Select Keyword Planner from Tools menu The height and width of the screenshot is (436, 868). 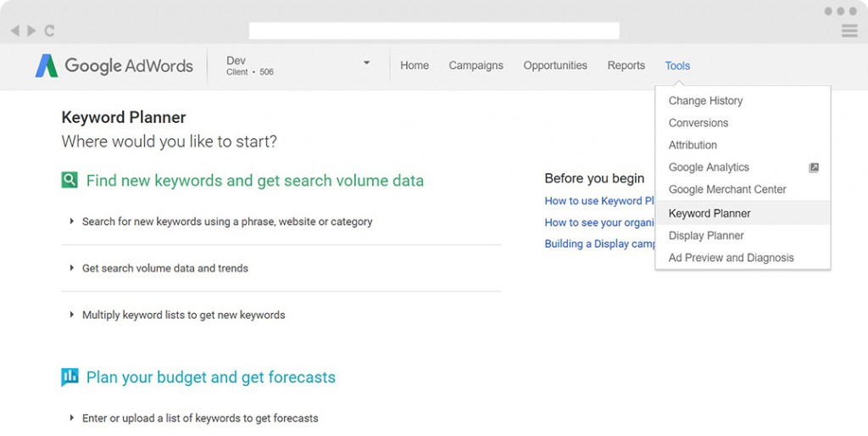pos(709,214)
